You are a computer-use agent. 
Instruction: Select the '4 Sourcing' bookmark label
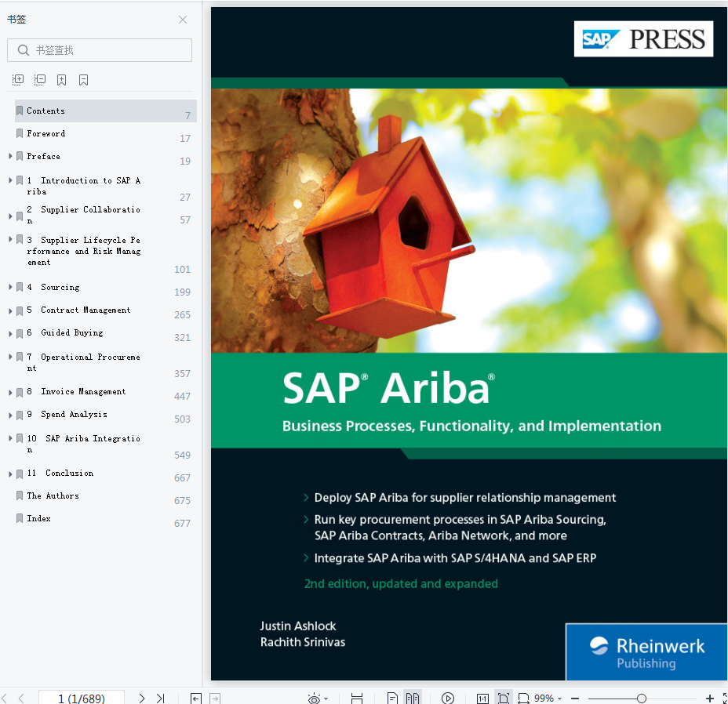(53, 287)
